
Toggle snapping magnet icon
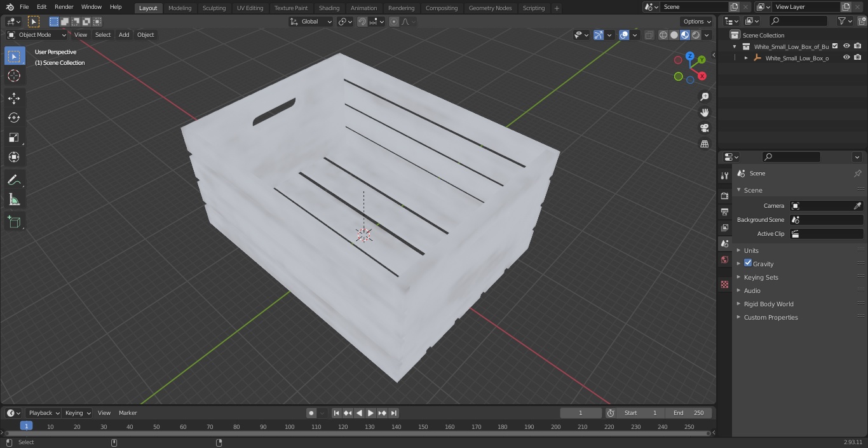tap(362, 22)
